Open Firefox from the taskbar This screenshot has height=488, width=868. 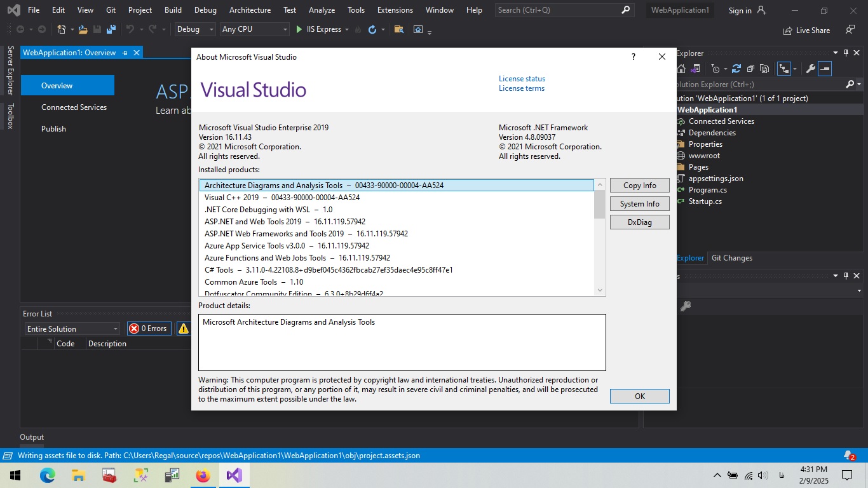203,475
